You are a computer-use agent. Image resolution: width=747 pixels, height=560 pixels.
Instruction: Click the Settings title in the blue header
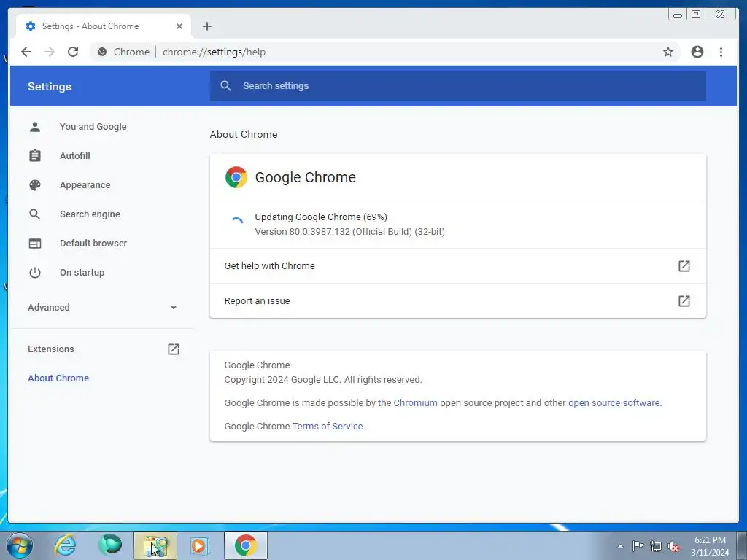[x=50, y=87]
